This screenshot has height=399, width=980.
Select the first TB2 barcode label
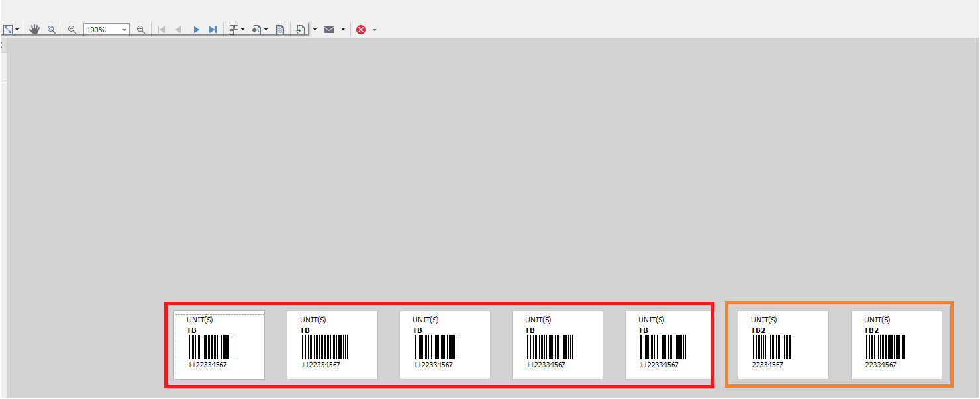[783, 345]
